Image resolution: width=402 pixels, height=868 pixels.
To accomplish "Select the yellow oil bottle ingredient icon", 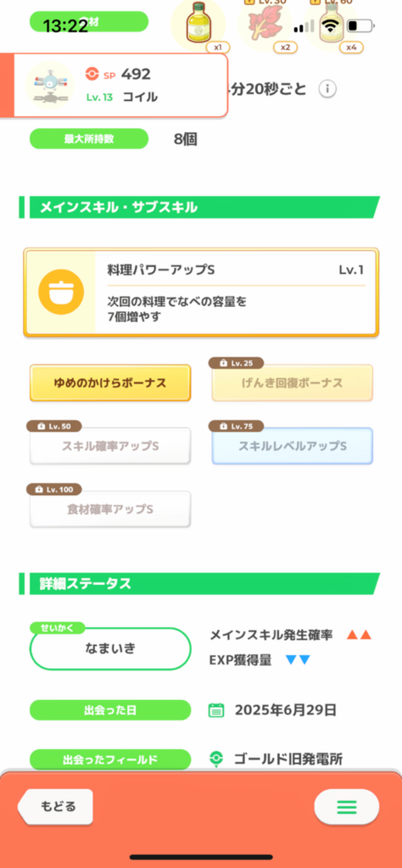I will 198,23.
